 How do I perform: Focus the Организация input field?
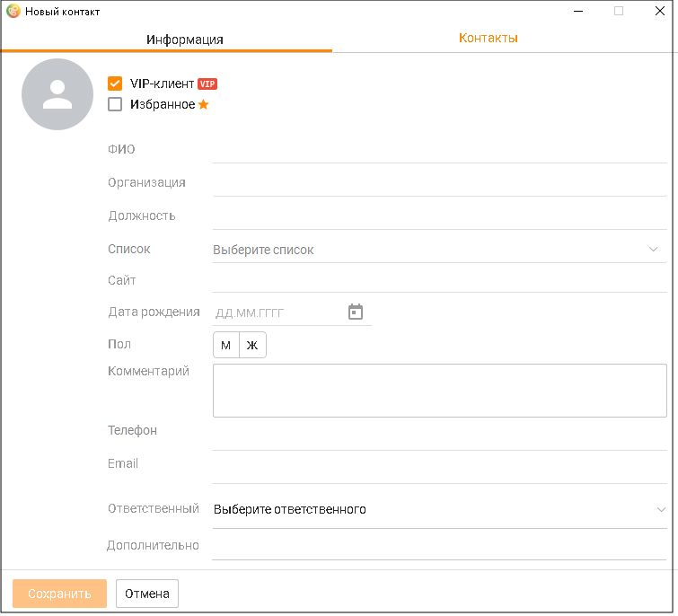[x=439, y=185]
